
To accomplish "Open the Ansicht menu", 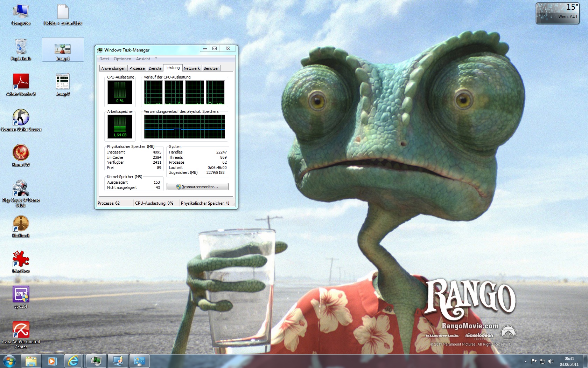I will pyautogui.click(x=143, y=59).
